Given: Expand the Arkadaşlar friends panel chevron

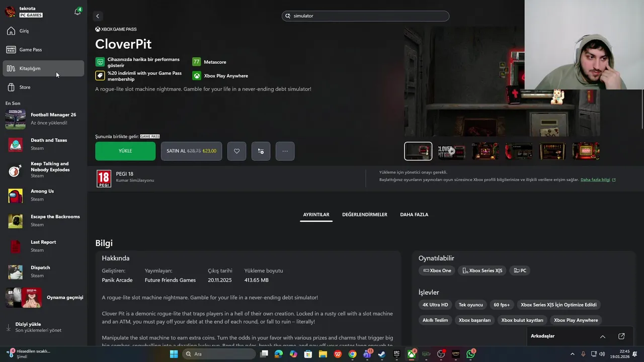Looking at the screenshot, I should coord(603,336).
